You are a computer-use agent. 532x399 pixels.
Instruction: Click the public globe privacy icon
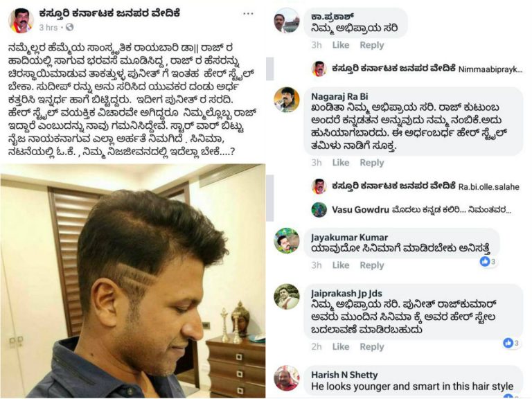pyautogui.click(x=69, y=27)
